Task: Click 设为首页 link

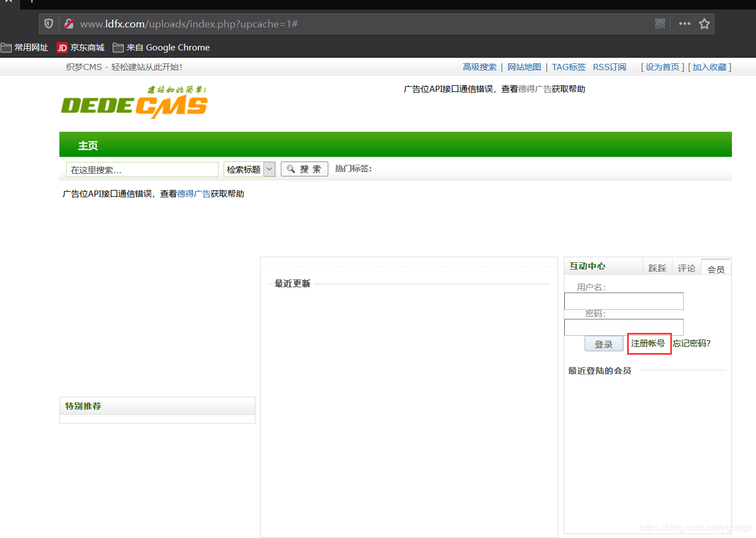Action: pyautogui.click(x=662, y=67)
